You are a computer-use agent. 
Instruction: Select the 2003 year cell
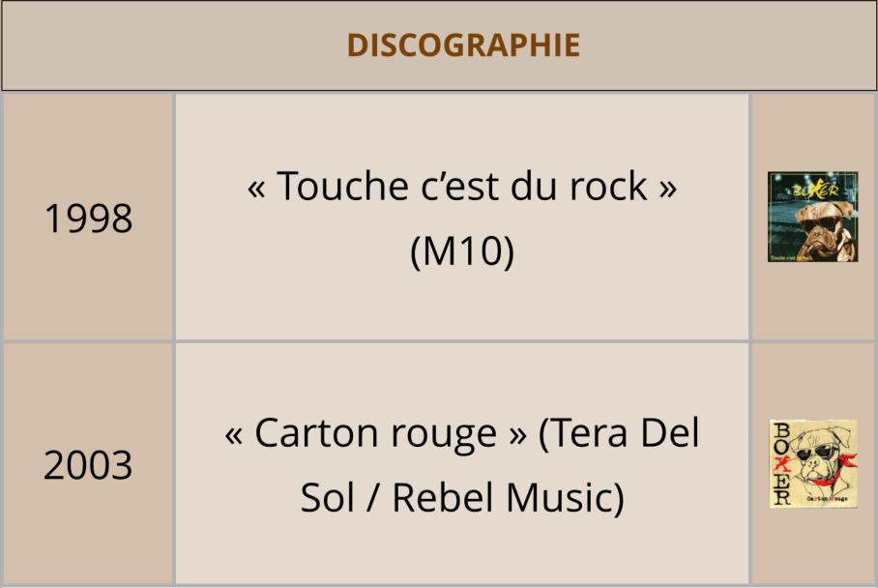(88, 465)
